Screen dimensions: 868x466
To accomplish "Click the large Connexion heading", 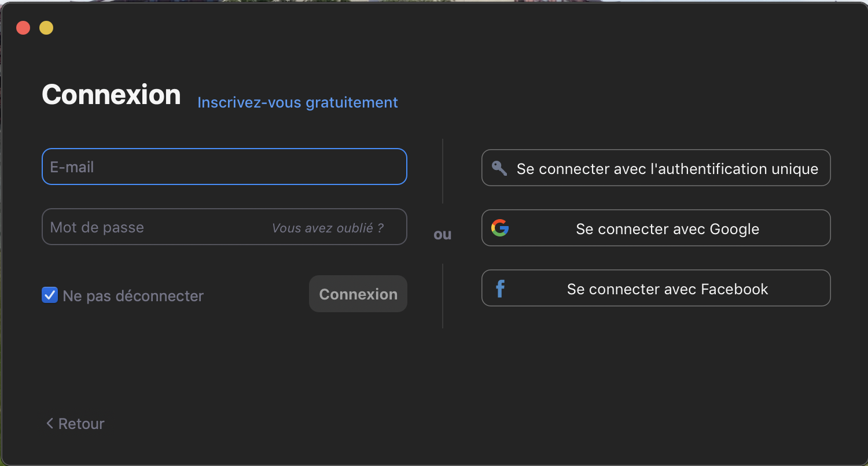I will coord(111,95).
